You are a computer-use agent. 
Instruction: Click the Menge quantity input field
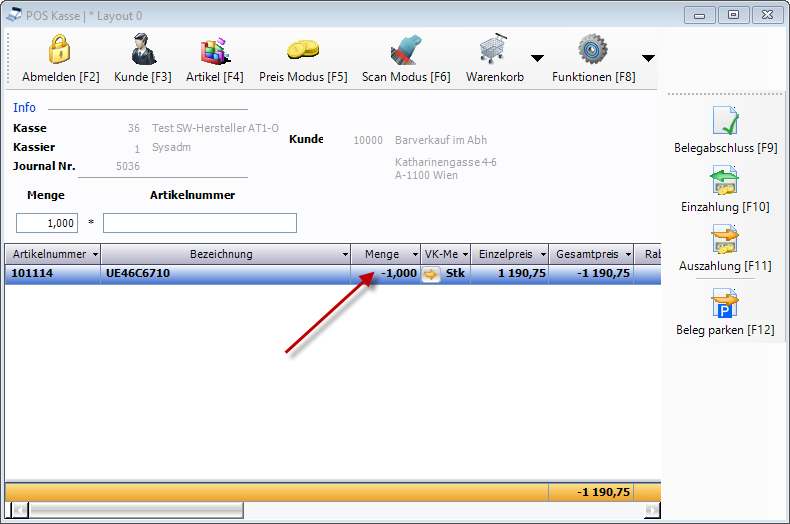coord(47,223)
